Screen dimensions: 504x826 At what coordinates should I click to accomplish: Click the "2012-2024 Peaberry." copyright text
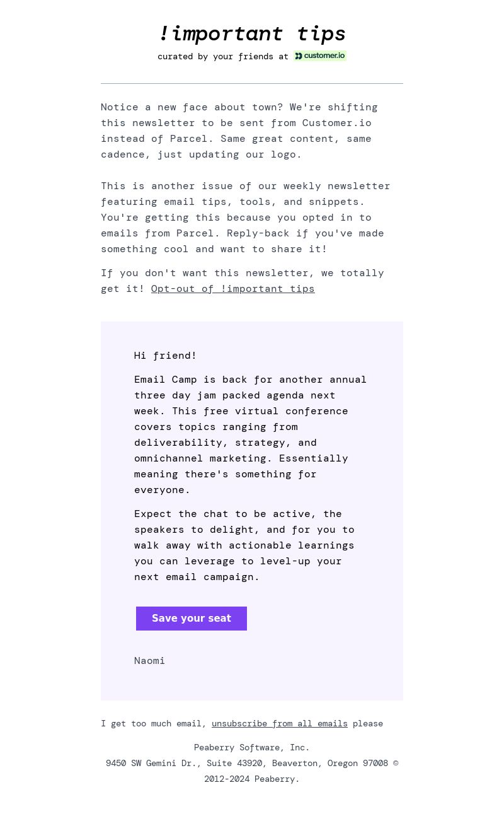tap(252, 779)
